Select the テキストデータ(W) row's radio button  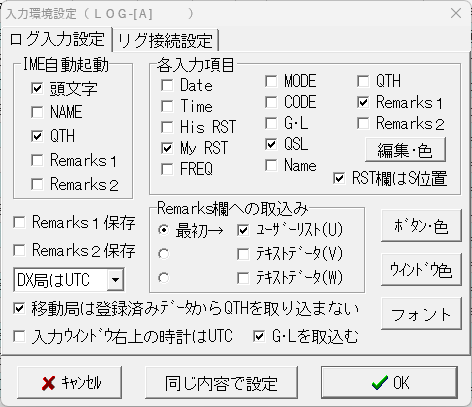click(x=164, y=278)
